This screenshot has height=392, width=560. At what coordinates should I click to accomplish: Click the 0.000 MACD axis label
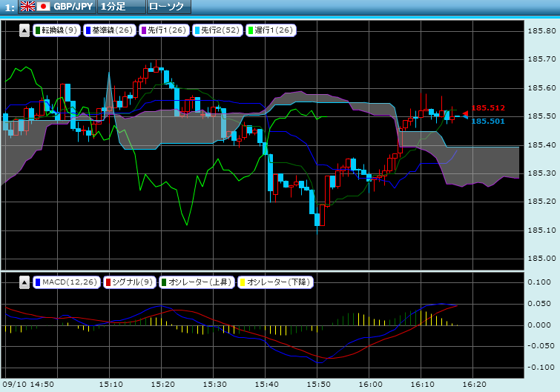[539, 325]
